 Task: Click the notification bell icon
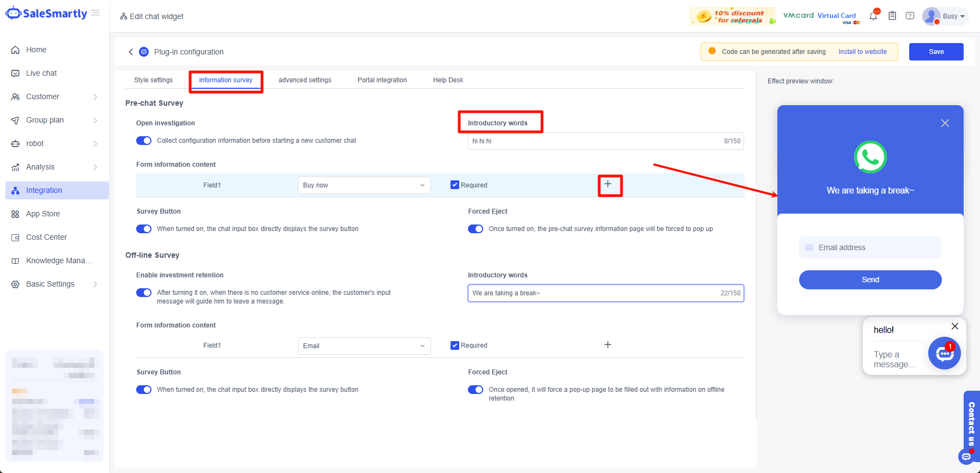873,16
